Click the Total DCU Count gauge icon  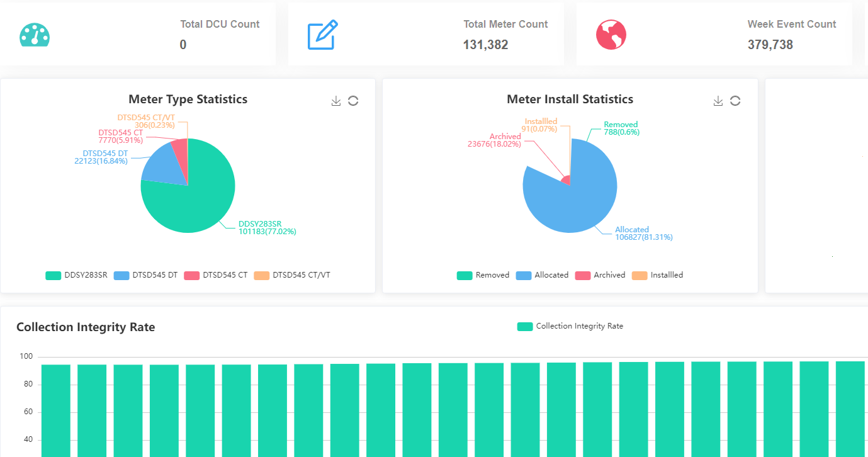[35, 35]
